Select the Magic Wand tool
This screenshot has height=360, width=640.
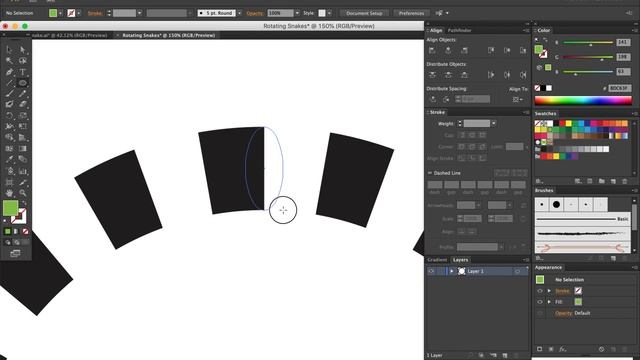tap(9, 61)
